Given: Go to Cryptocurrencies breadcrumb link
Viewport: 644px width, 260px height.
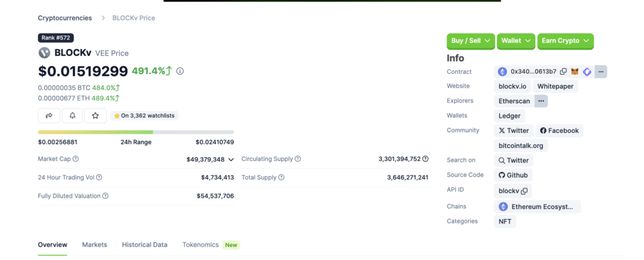Looking at the screenshot, I should (x=65, y=18).
